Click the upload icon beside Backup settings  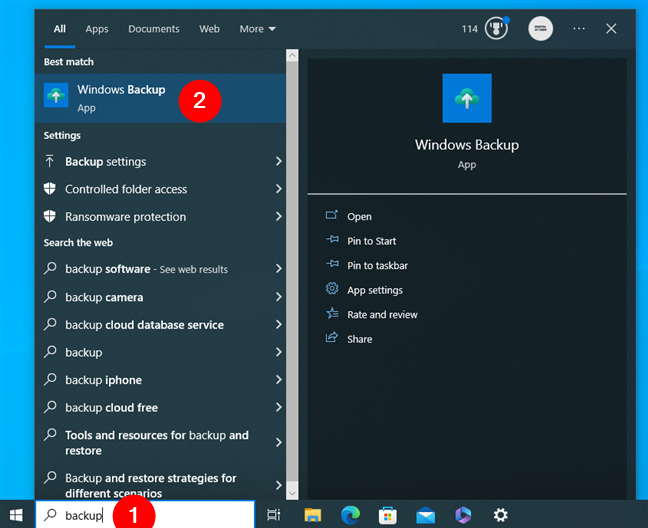[x=50, y=161]
